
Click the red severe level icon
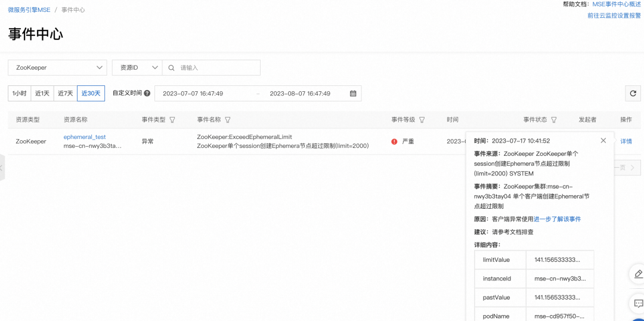[394, 141]
